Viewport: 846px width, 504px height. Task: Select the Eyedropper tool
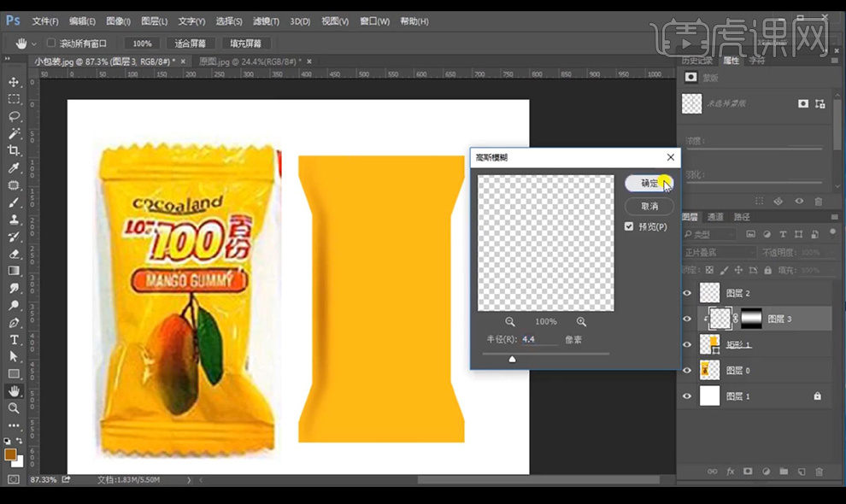pyautogui.click(x=14, y=167)
